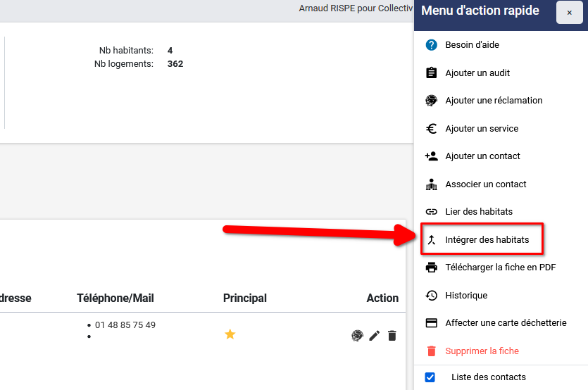
Task: Click the euro icon for adding a service
Action: coord(432,129)
